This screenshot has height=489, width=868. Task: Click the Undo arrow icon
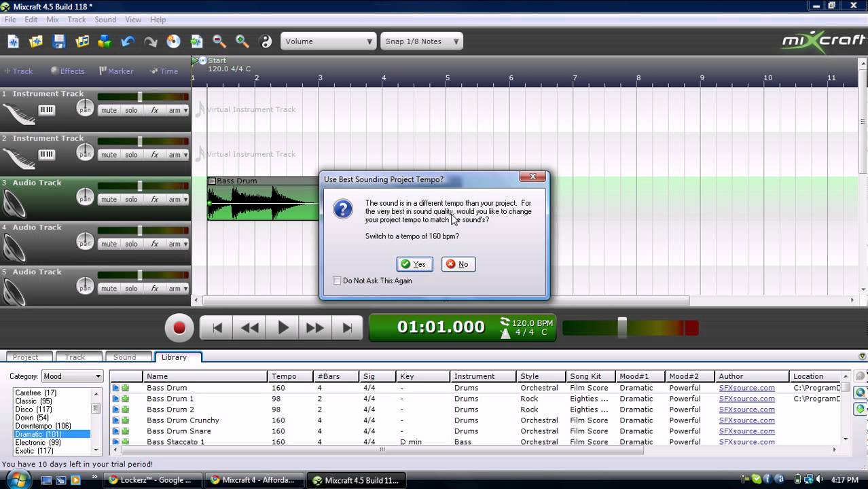click(128, 41)
